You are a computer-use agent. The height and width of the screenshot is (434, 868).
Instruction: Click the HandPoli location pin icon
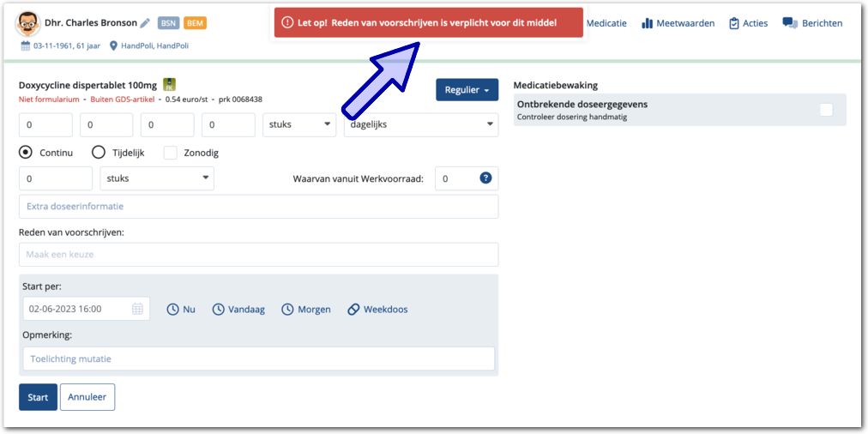pyautogui.click(x=113, y=45)
